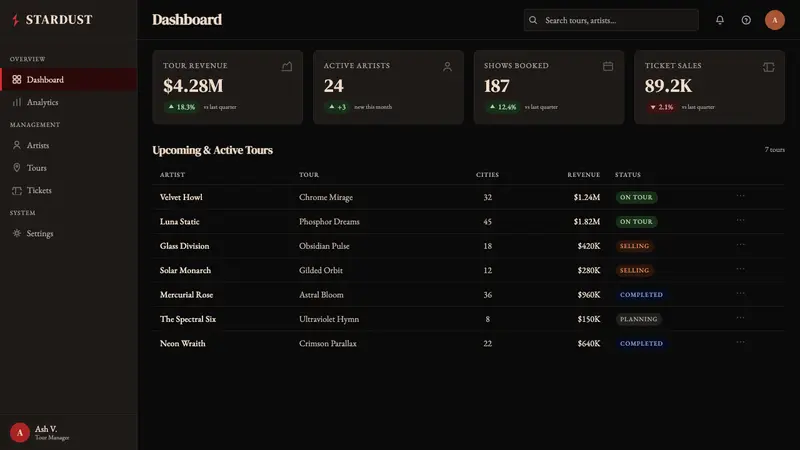Open the help question mark icon

(x=746, y=20)
